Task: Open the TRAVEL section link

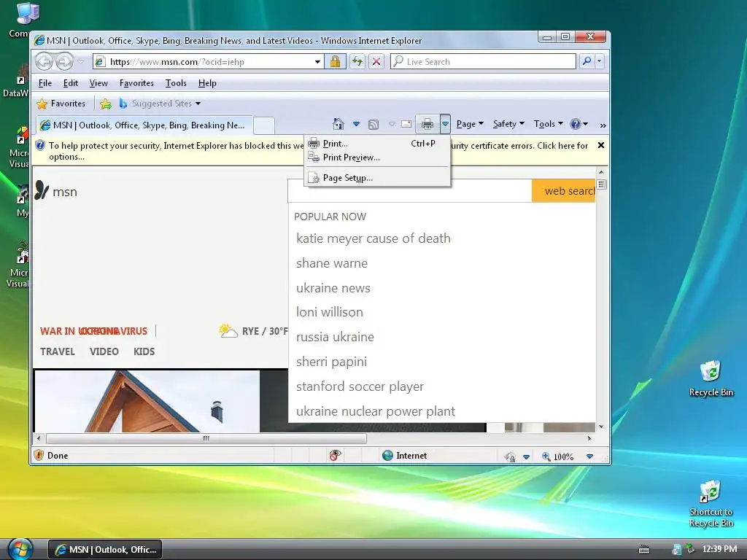Action: point(57,351)
